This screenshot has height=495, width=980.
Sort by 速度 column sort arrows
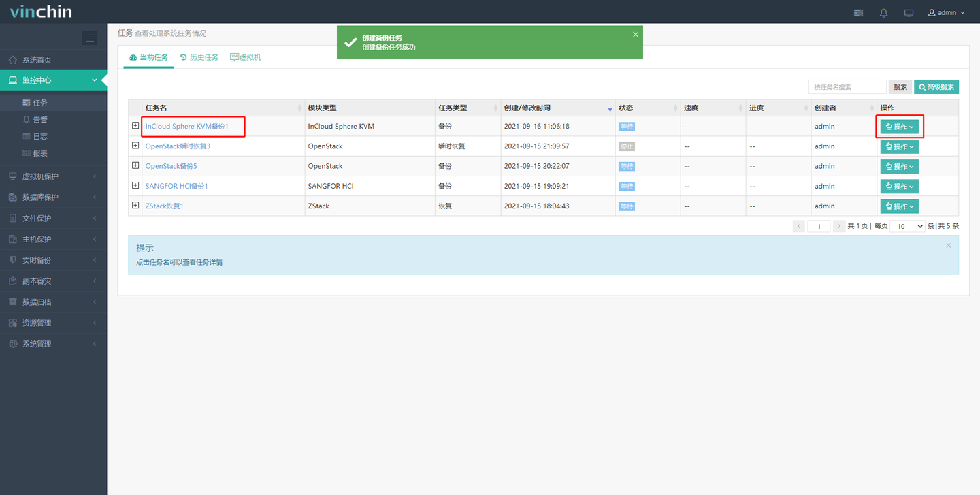pyautogui.click(x=740, y=108)
